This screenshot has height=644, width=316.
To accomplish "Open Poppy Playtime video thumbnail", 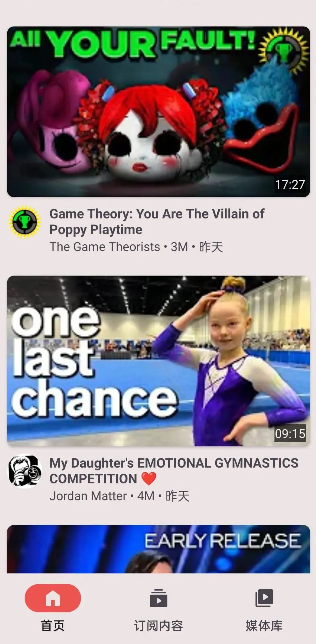I will point(159,112).
